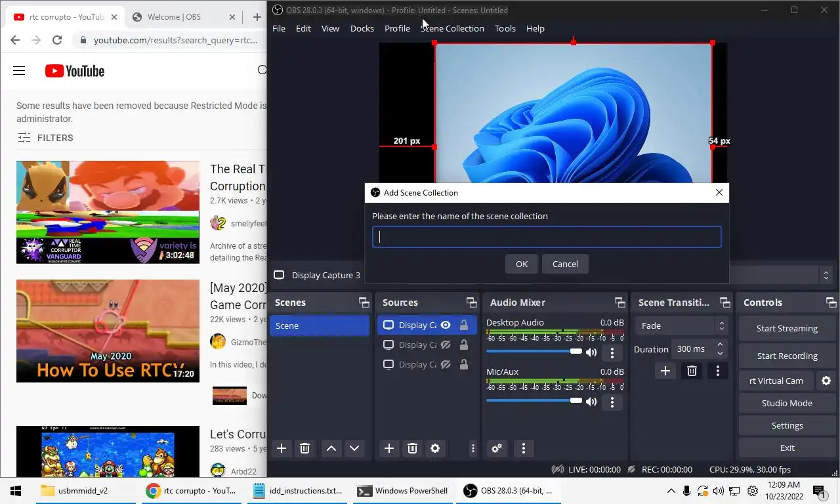Viewport: 840px width, 504px height.
Task: Add a scene transition plus icon
Action: click(x=665, y=371)
